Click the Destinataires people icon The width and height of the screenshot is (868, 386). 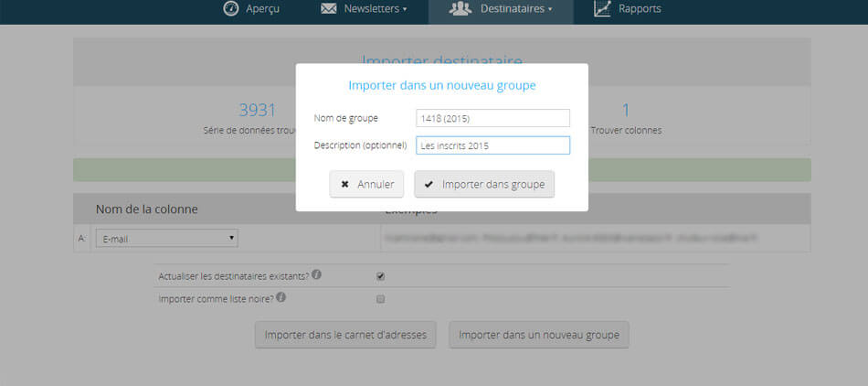(460, 9)
